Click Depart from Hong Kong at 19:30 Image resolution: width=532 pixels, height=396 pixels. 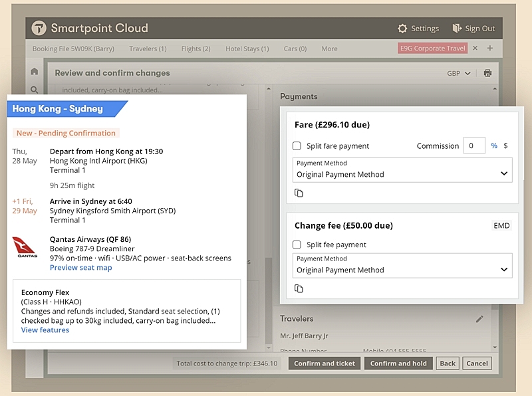point(106,151)
